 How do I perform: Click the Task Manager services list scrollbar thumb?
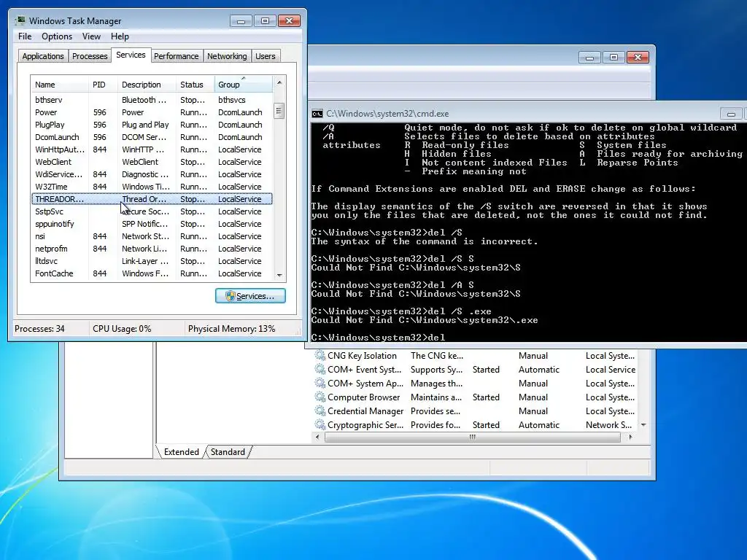[279, 111]
